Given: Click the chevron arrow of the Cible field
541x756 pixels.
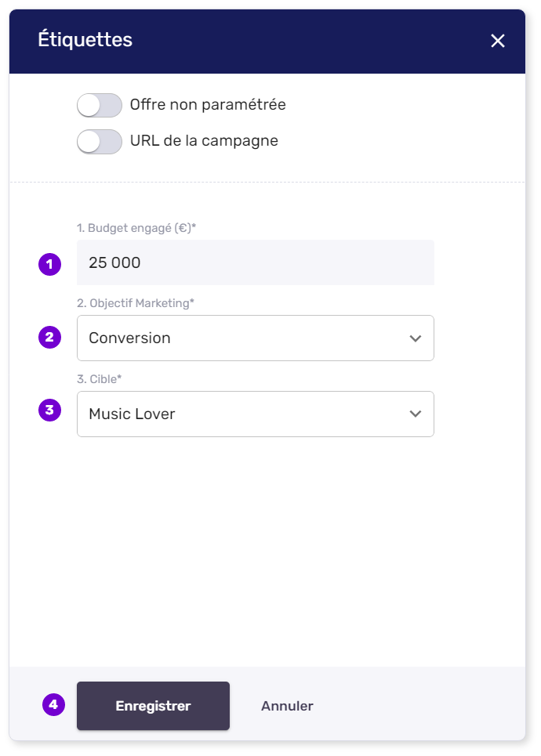Looking at the screenshot, I should 416,414.
